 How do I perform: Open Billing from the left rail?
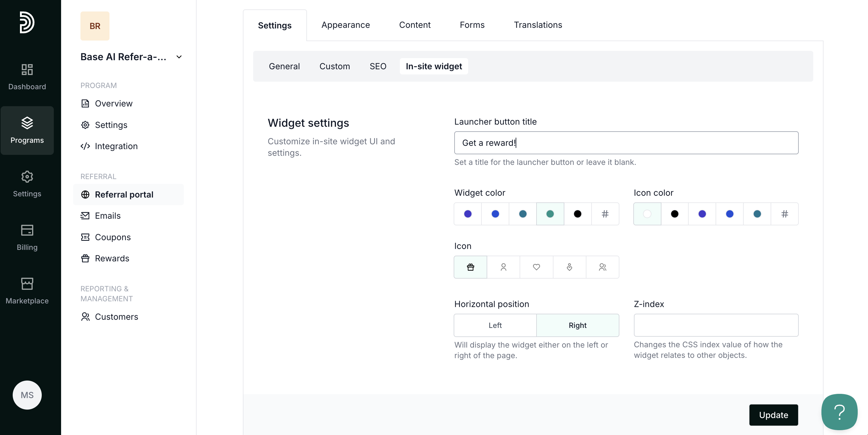(x=27, y=237)
